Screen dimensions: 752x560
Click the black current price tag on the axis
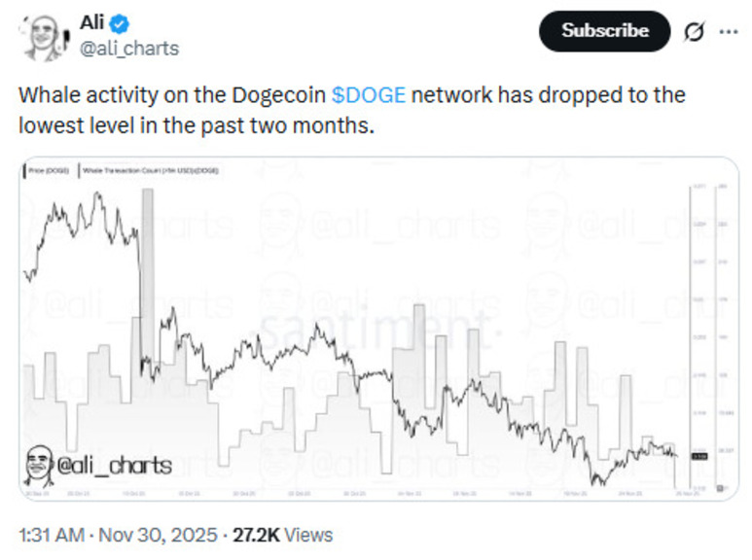pos(698,455)
